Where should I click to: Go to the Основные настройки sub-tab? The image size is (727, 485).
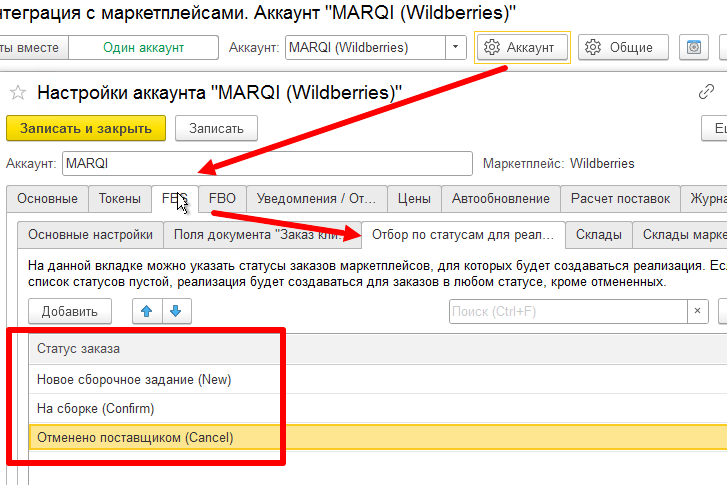tap(90, 235)
